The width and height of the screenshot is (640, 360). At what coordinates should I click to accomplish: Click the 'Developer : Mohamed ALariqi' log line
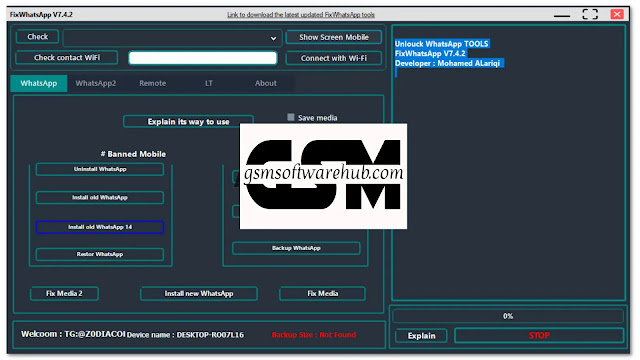pos(447,63)
